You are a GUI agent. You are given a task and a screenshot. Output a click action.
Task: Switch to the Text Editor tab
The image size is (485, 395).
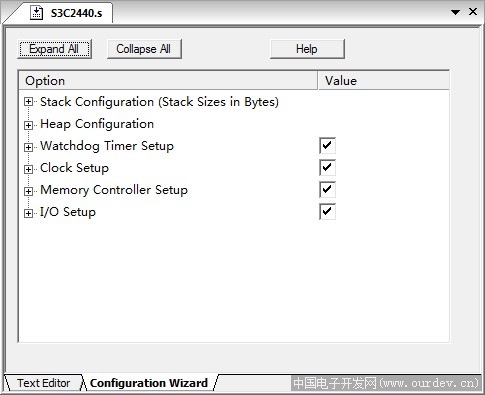click(44, 383)
